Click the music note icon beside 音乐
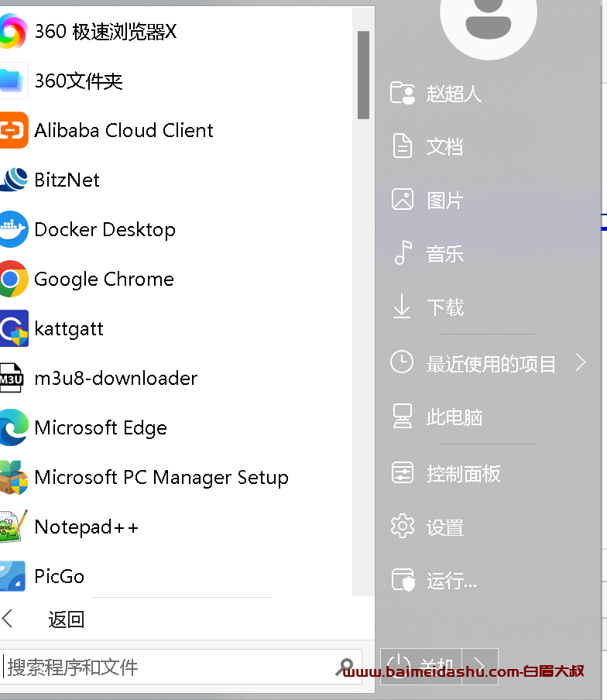This screenshot has height=700, width=607. pyautogui.click(x=403, y=252)
